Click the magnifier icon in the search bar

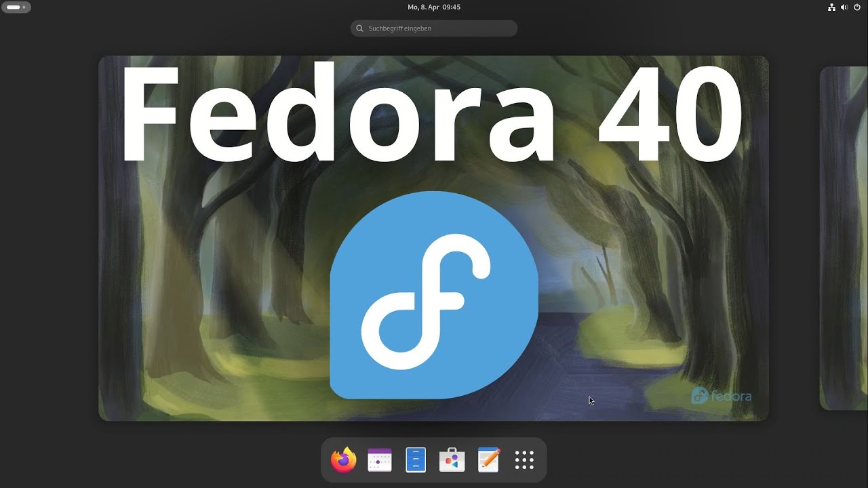[x=359, y=28]
